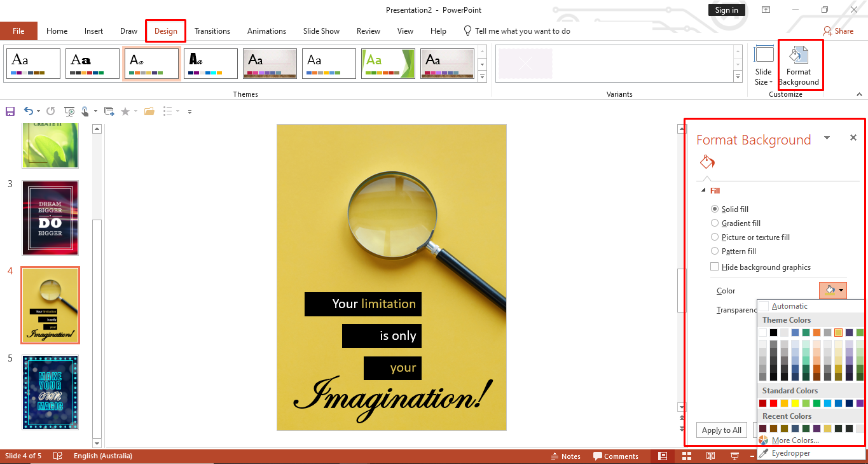Switch to Slide Sorter view
868x464 pixels.
[x=687, y=456]
